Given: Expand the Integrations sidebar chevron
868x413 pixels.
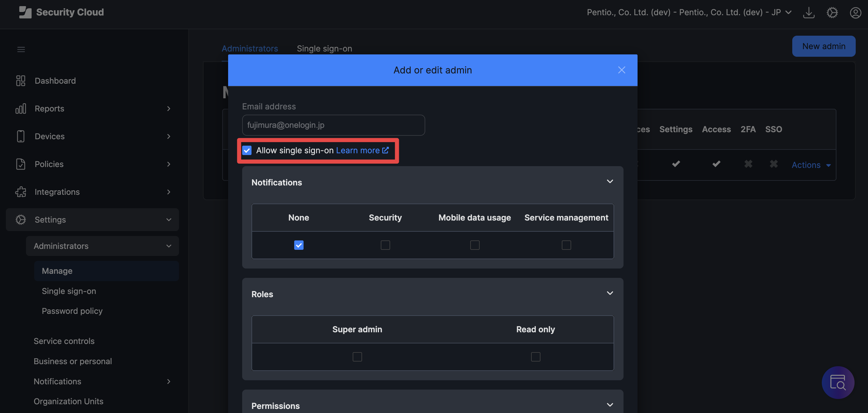Looking at the screenshot, I should tap(169, 192).
